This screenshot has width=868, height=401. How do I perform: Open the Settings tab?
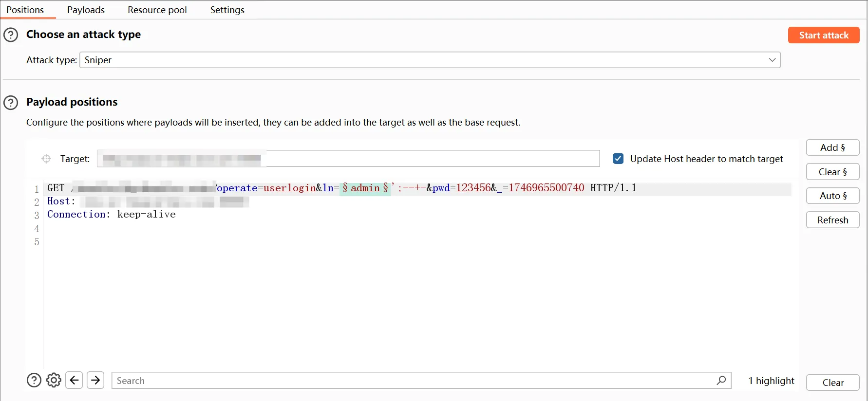(x=227, y=10)
